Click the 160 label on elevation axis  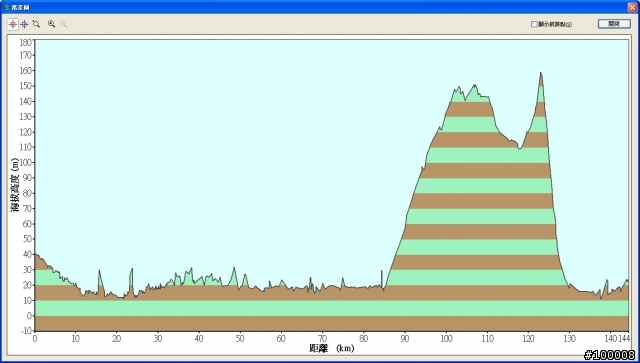point(26,71)
